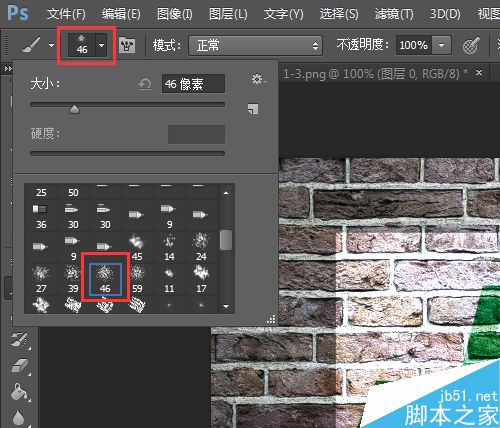Select the 46 spatter brush preset
500x428 pixels.
pos(105,280)
